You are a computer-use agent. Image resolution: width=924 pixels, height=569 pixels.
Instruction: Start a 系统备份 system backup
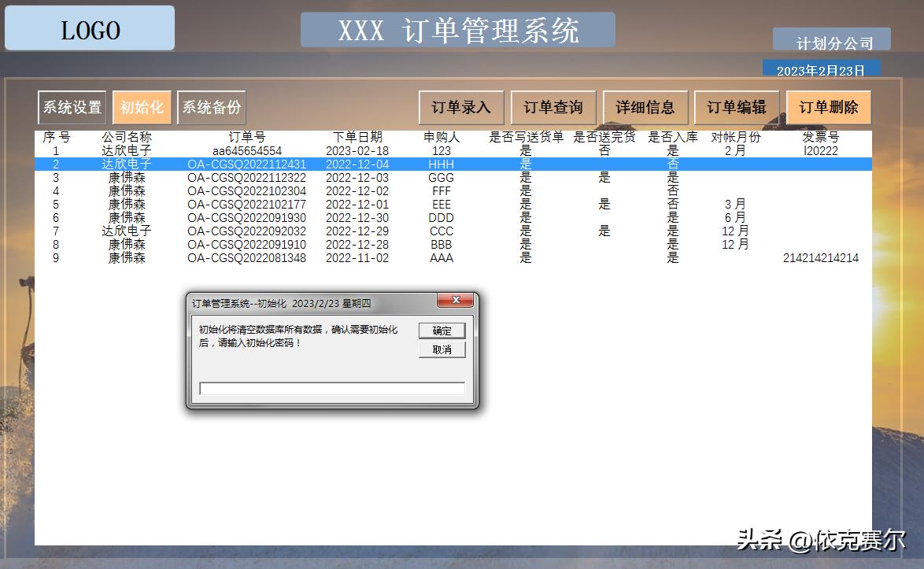click(211, 107)
